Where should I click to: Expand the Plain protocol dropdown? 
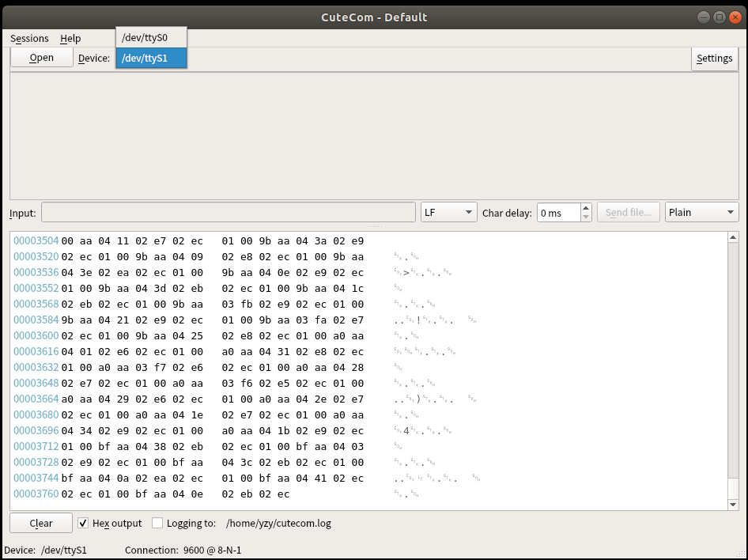[x=701, y=212]
